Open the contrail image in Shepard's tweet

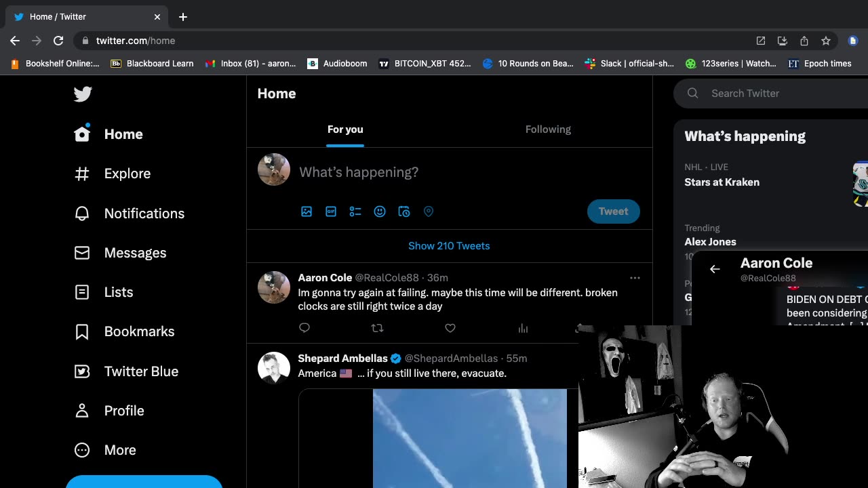pos(470,439)
